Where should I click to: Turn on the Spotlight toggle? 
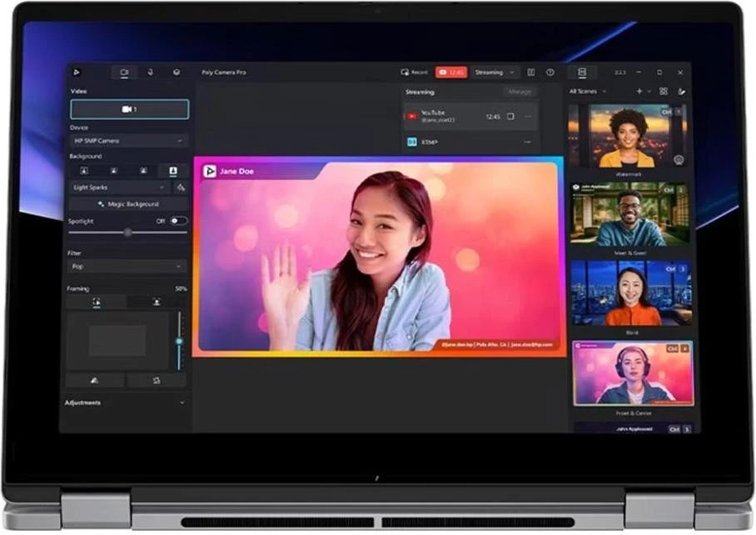tap(178, 221)
